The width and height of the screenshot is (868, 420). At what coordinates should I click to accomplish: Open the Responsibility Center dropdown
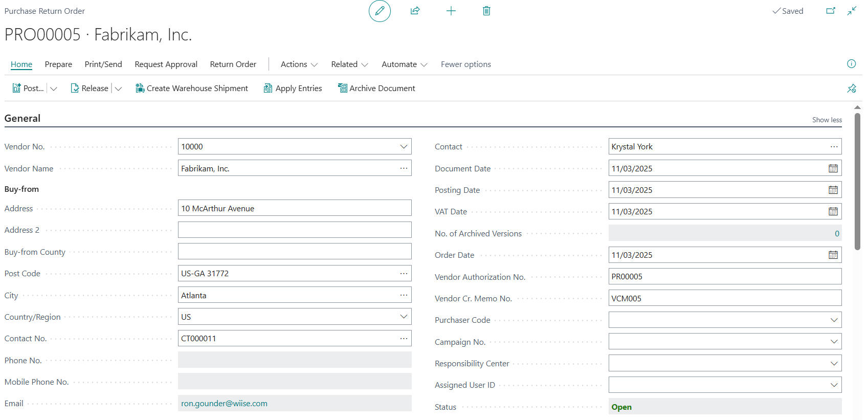click(834, 363)
